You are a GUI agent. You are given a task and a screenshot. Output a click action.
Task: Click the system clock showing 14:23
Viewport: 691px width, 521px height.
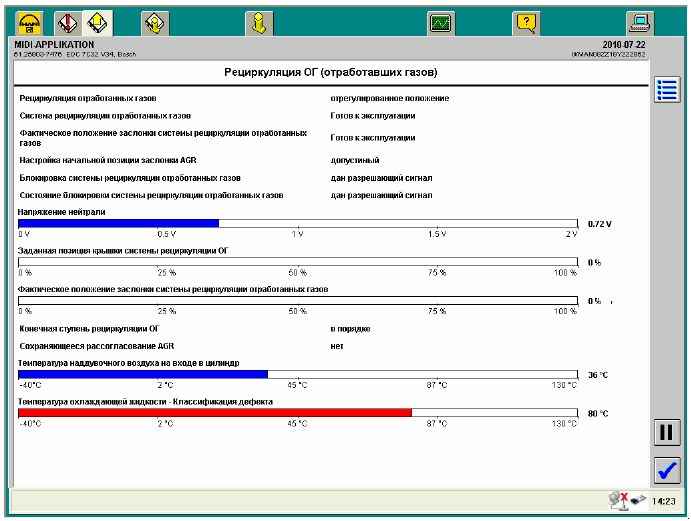click(663, 500)
